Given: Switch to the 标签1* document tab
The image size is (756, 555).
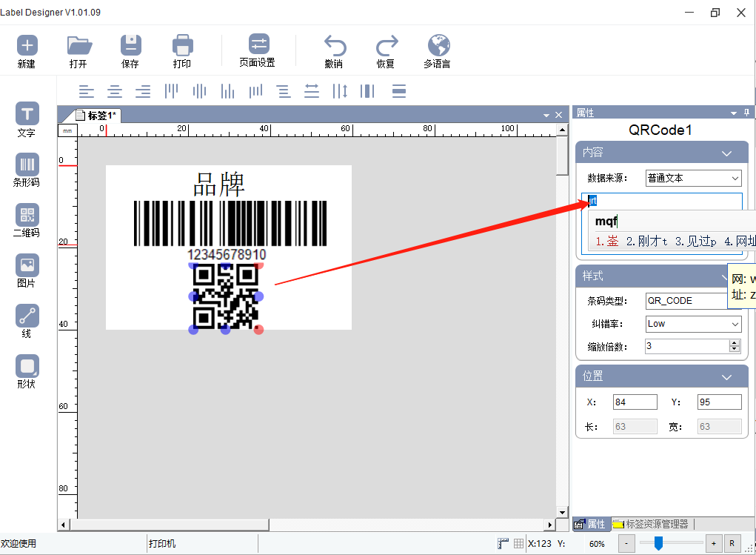Looking at the screenshot, I should tap(96, 116).
